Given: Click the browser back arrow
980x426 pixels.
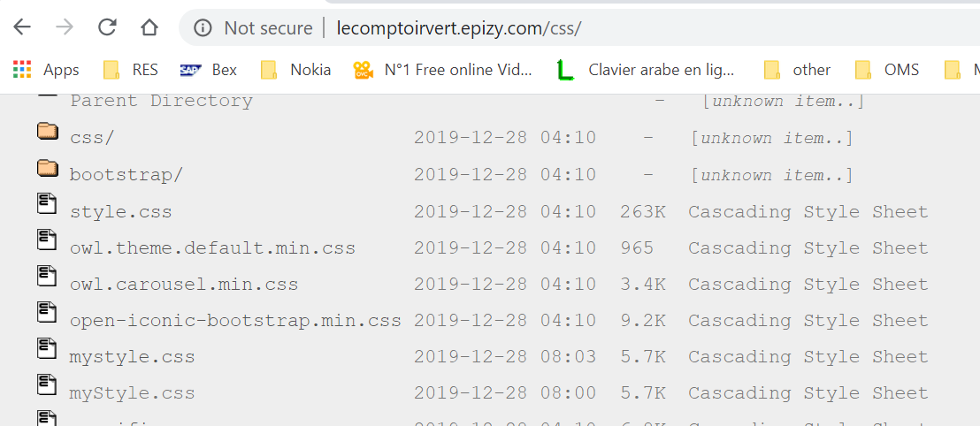Looking at the screenshot, I should (x=22, y=27).
